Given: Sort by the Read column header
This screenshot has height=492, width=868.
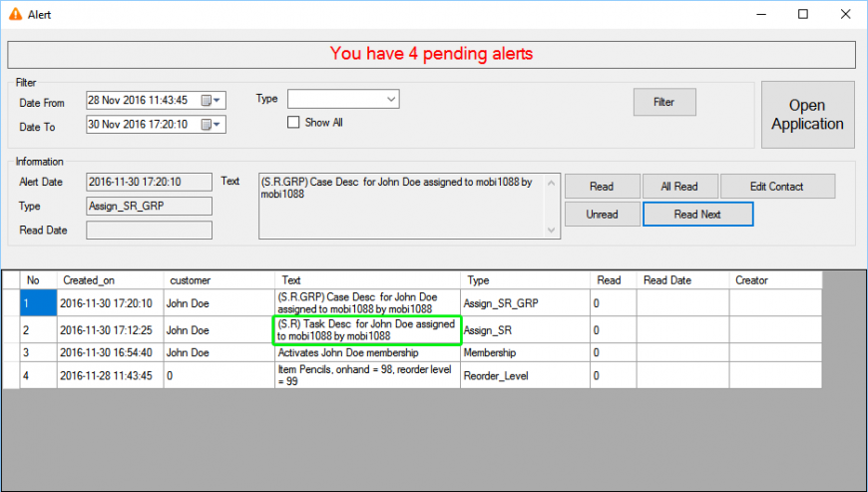Looking at the screenshot, I should coord(614,280).
